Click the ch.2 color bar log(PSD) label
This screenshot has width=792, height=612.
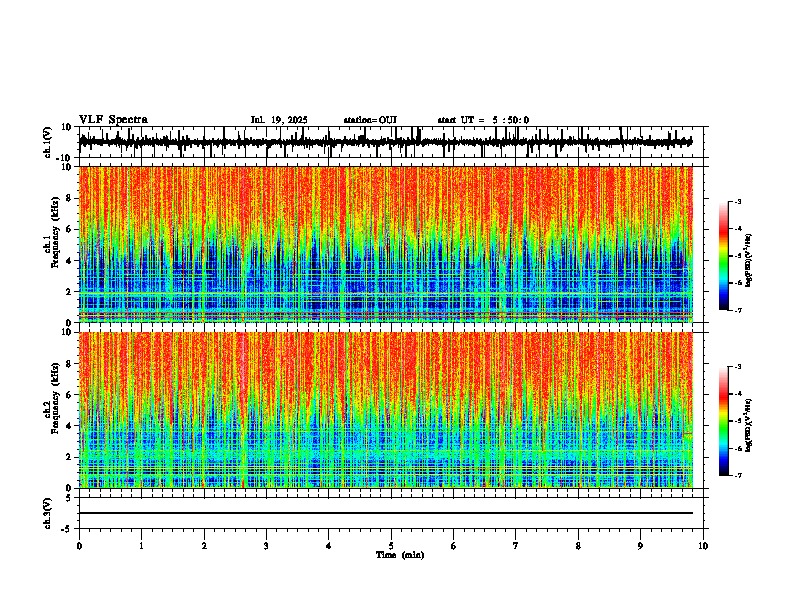tap(749, 426)
